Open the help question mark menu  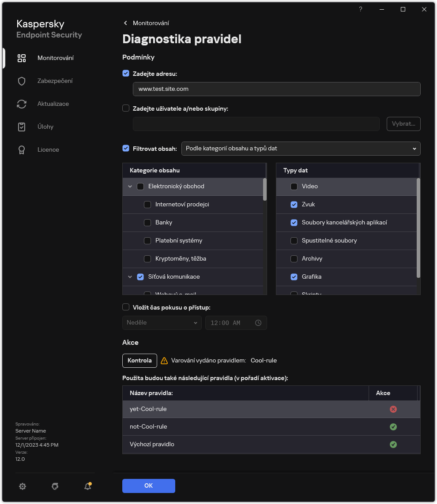click(360, 9)
